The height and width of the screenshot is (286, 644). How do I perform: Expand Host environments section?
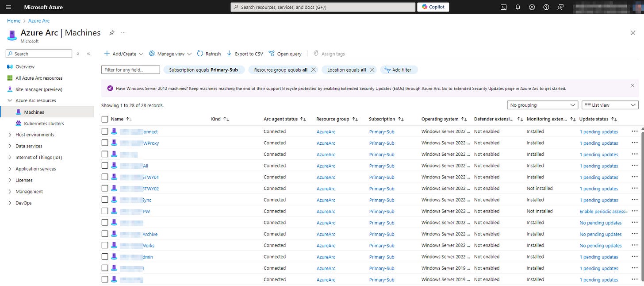click(10, 135)
